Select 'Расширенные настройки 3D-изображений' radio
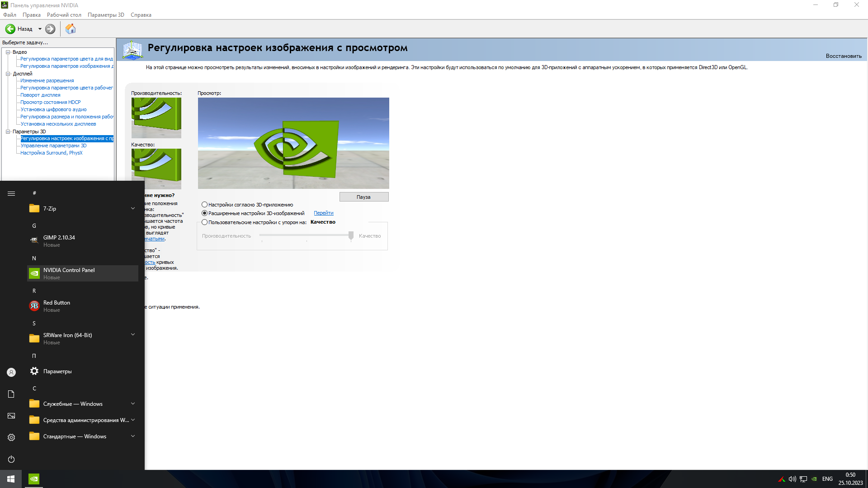Image resolution: width=868 pixels, height=488 pixels. click(204, 213)
